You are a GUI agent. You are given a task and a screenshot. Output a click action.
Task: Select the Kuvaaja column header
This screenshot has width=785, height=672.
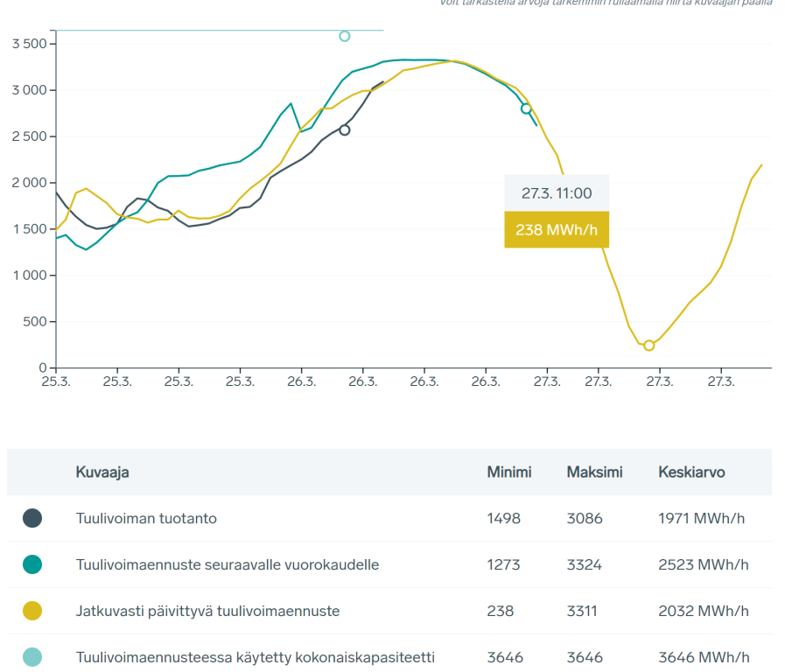click(x=102, y=472)
